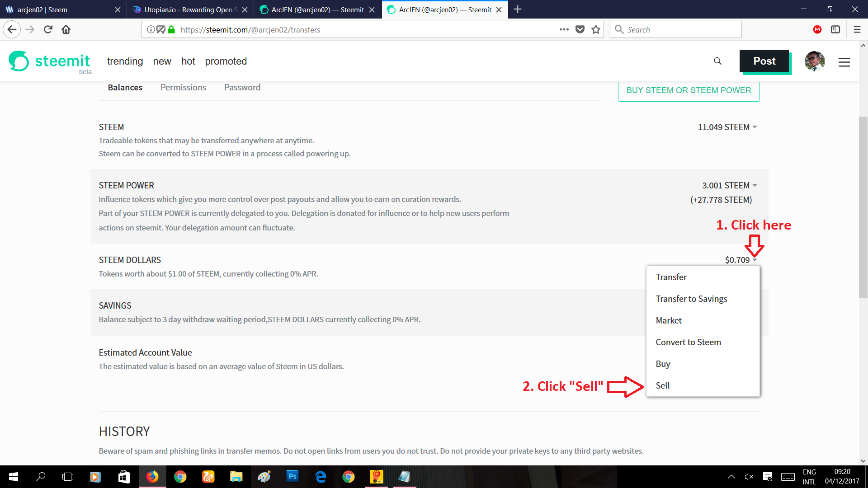Click the Post button
This screenshot has width=868, height=488.
764,61
